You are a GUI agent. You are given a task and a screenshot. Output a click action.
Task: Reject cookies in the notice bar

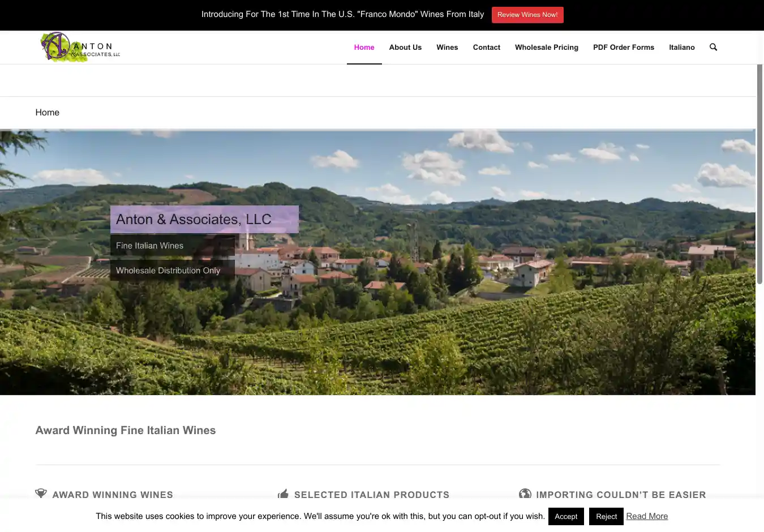(x=606, y=516)
